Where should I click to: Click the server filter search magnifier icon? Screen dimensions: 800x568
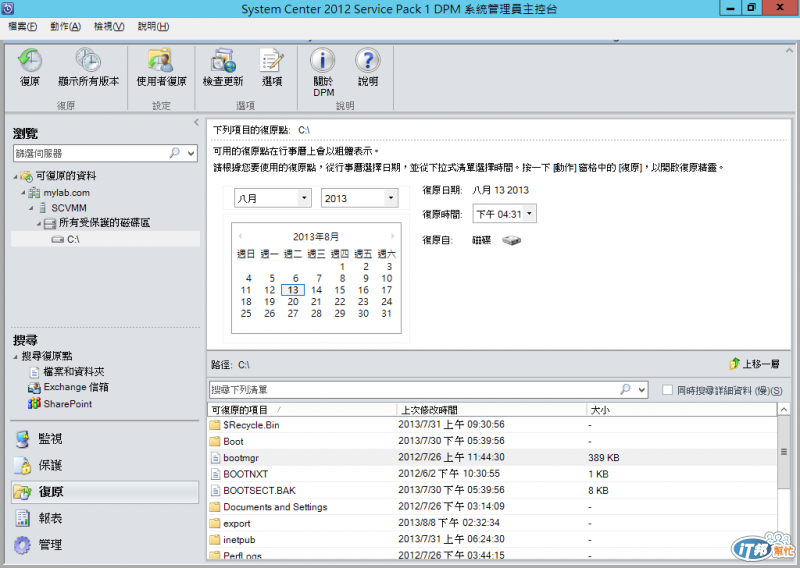(175, 153)
